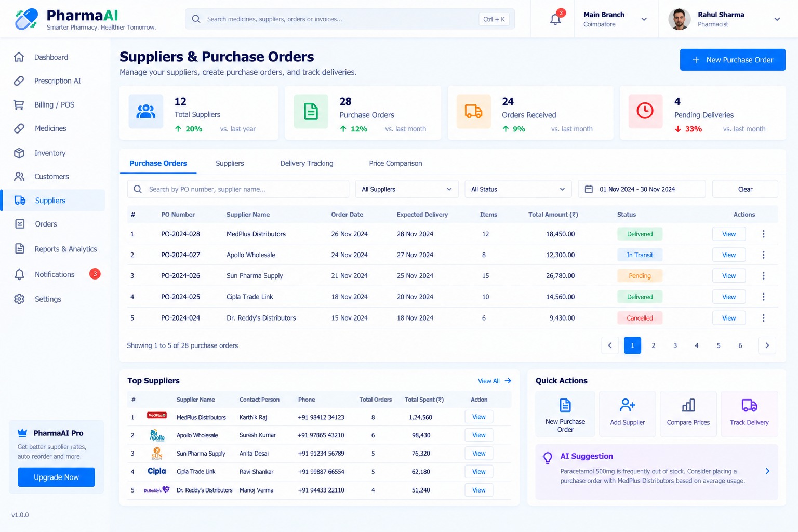The height and width of the screenshot is (532, 798).
Task: Switch to the Delivery Tracking tab
Action: click(307, 163)
